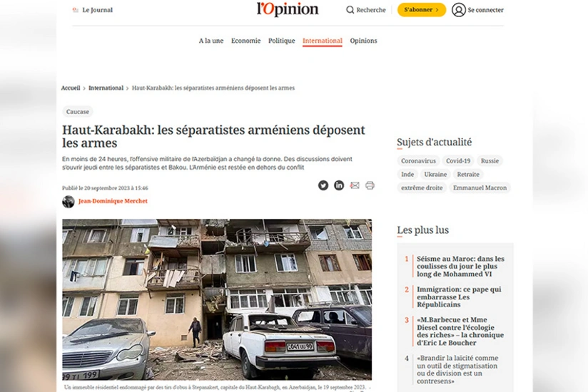Select the Caucase topic tag

[78, 112]
